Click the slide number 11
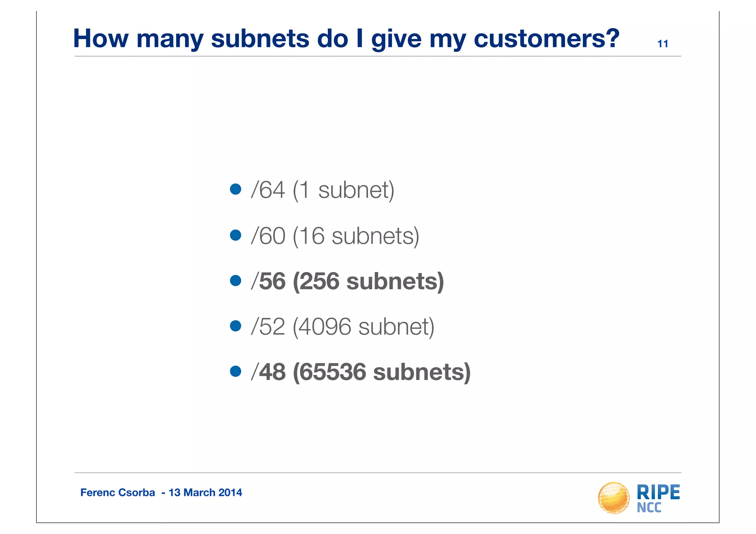 pos(663,44)
